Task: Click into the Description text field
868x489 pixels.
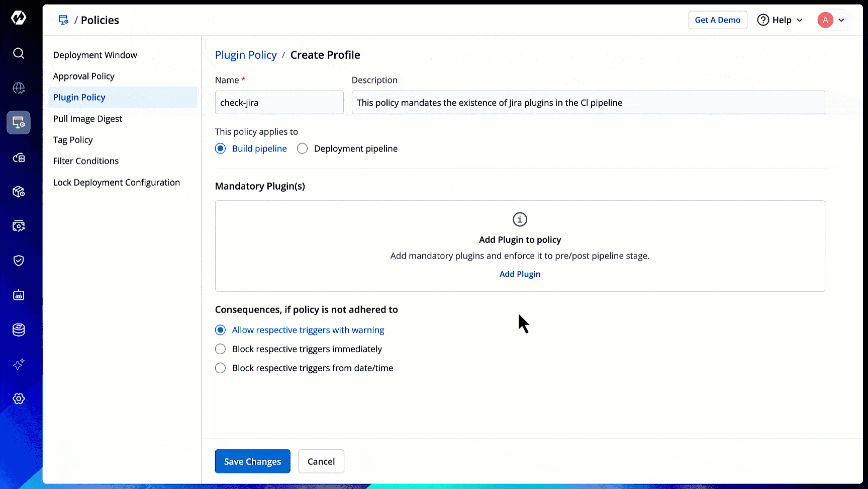Action: [x=588, y=103]
